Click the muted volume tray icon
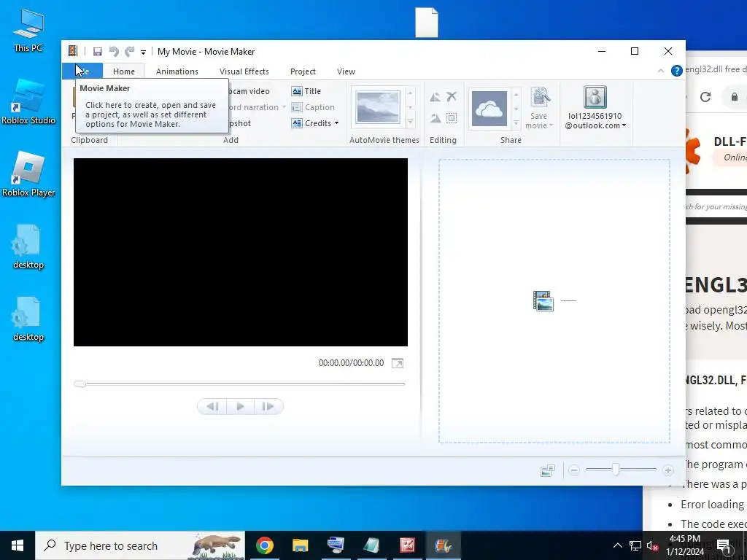 653,545
